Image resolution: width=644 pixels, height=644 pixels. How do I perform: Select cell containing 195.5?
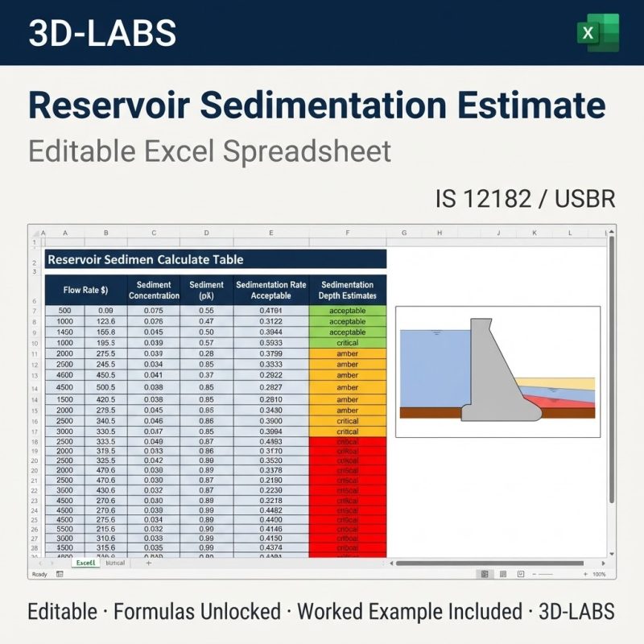[x=106, y=343]
